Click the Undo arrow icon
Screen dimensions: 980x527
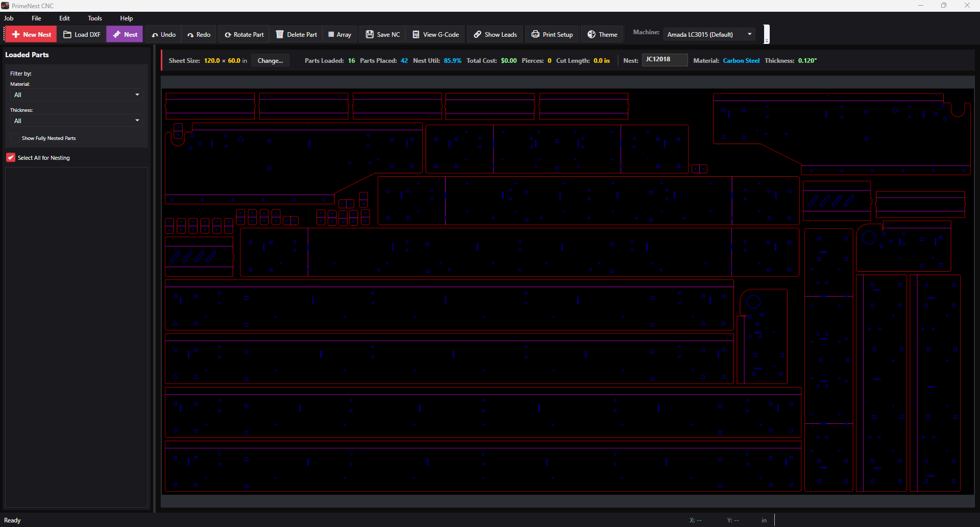pyautogui.click(x=155, y=35)
